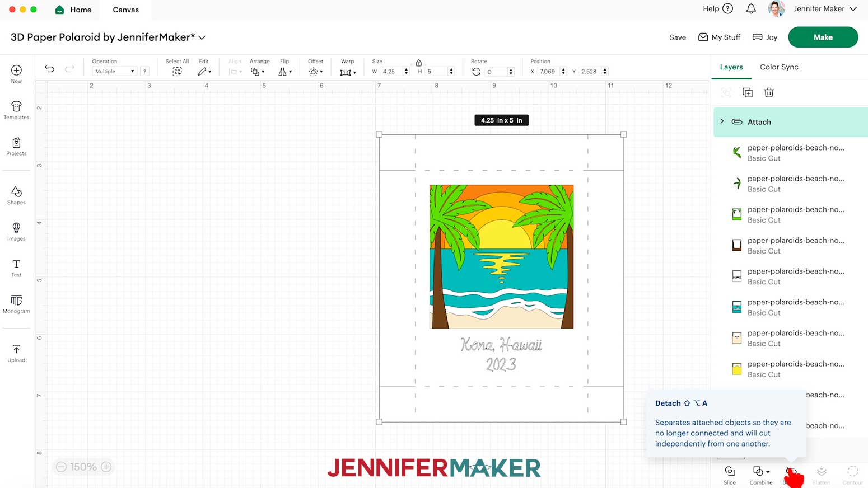The image size is (868, 488).
Task: Click the Flatten tool
Action: point(822,475)
